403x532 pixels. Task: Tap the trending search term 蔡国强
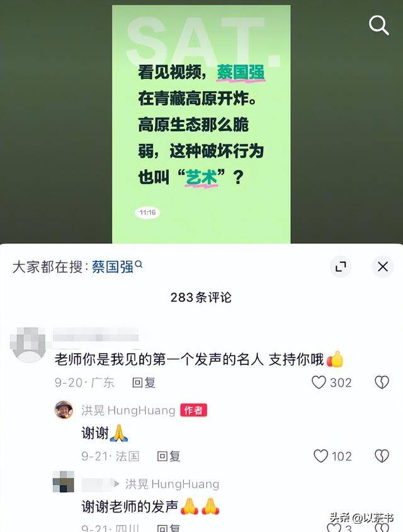(x=113, y=267)
